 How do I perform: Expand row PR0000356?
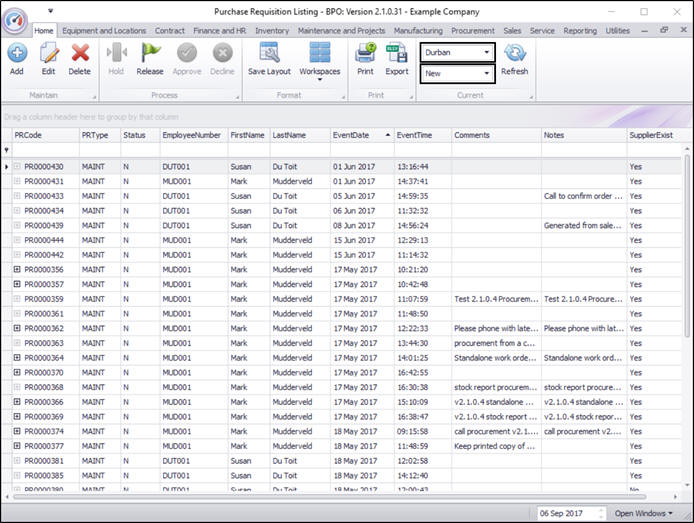pyautogui.click(x=17, y=269)
